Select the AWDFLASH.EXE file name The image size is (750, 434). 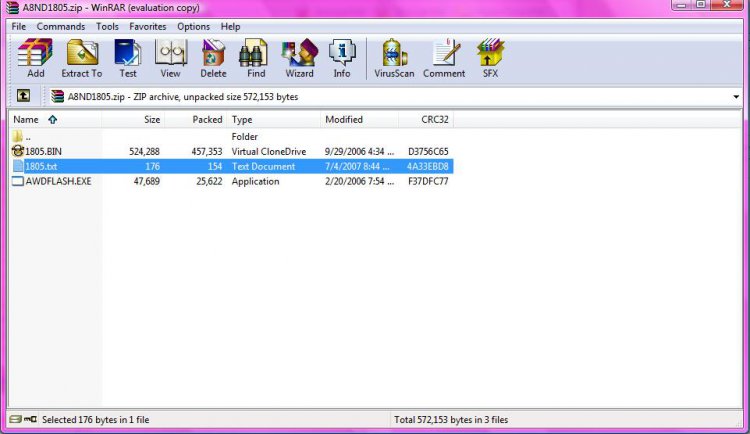point(58,181)
